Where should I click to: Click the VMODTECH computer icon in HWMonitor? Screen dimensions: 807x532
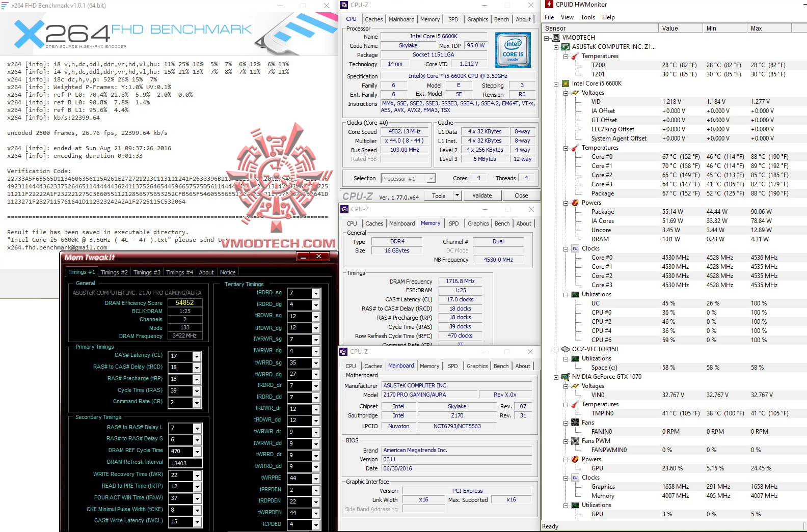click(556, 38)
